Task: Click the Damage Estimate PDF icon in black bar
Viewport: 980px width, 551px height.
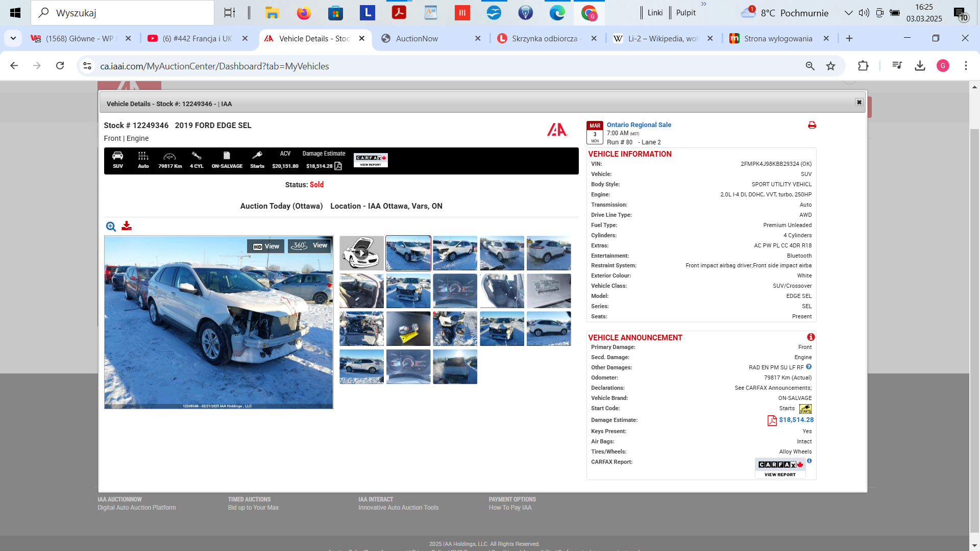Action: pos(338,166)
